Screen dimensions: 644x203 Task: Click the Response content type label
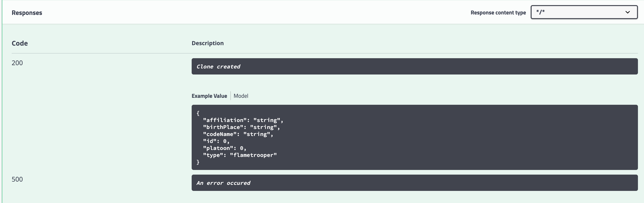click(498, 13)
